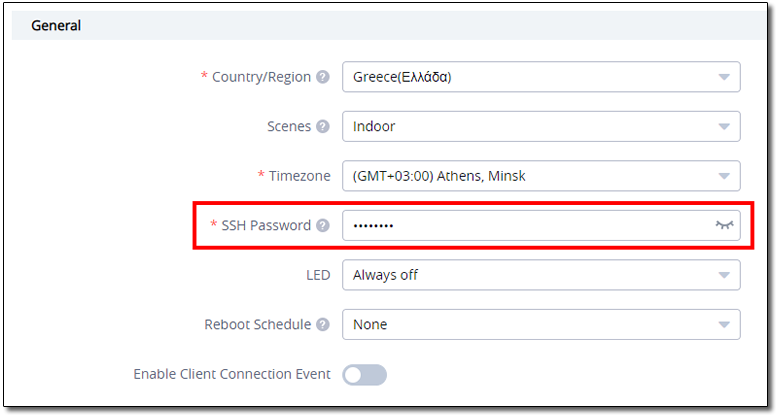Show SSH password using the eye icon
This screenshot has height=415, width=777.
724,225
